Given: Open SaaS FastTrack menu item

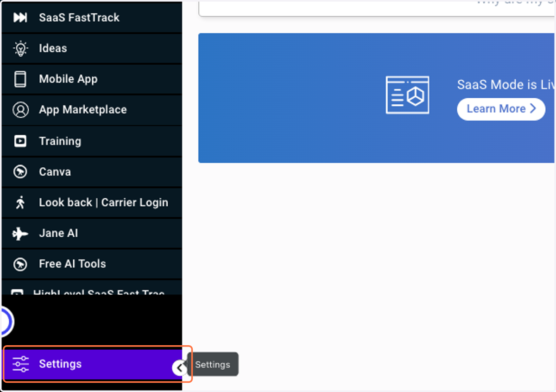Looking at the screenshot, I should (92, 18).
